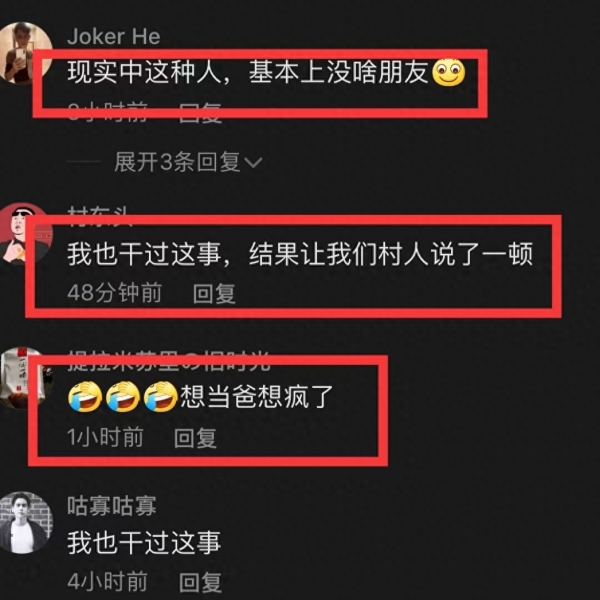Reply to Joker He's comment
Screen dimensions: 600x600
tap(201, 112)
